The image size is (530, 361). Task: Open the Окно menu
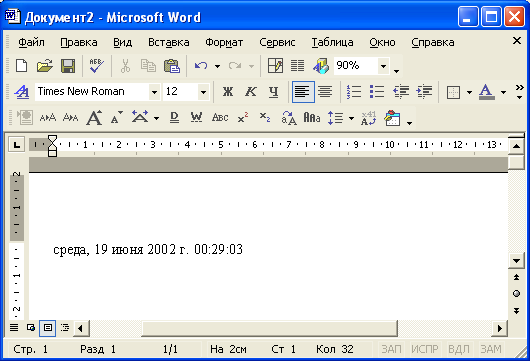(x=382, y=42)
